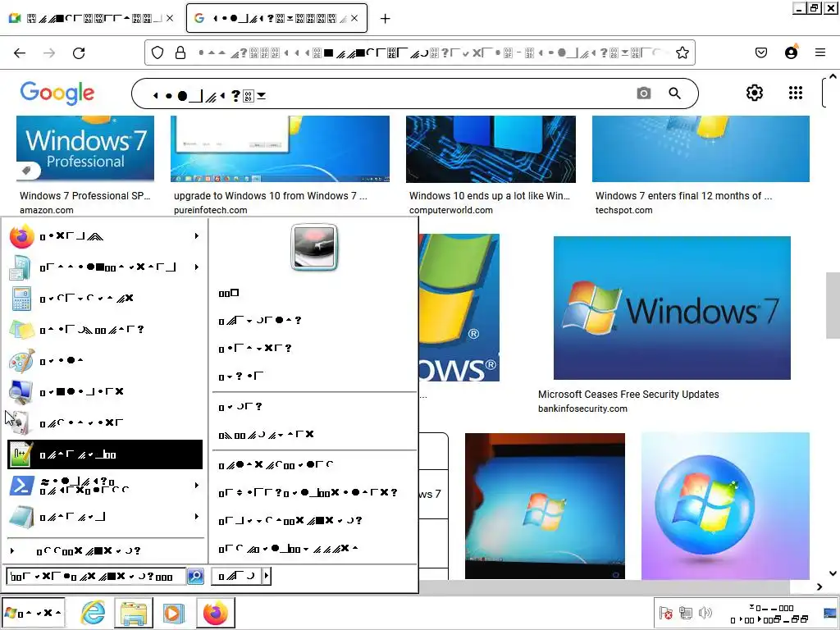Open Calculator from the Start menu
The image size is (840, 630).
tap(105, 298)
